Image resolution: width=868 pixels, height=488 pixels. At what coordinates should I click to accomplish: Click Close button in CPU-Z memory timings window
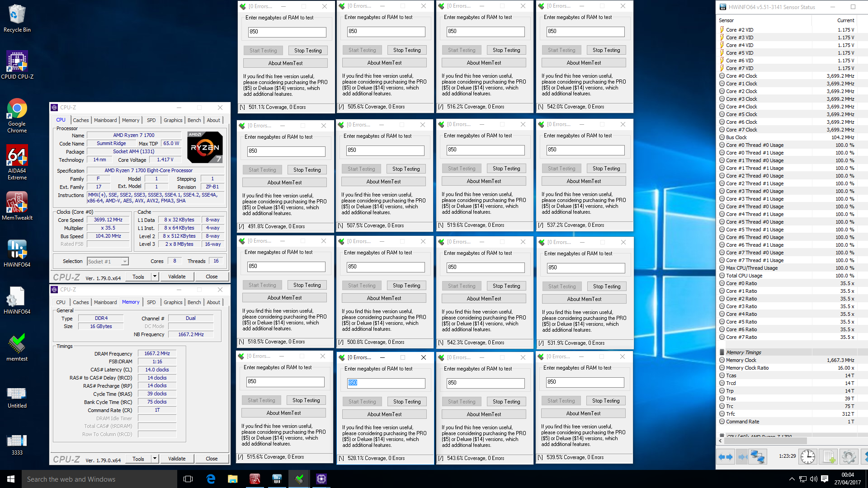coord(212,459)
